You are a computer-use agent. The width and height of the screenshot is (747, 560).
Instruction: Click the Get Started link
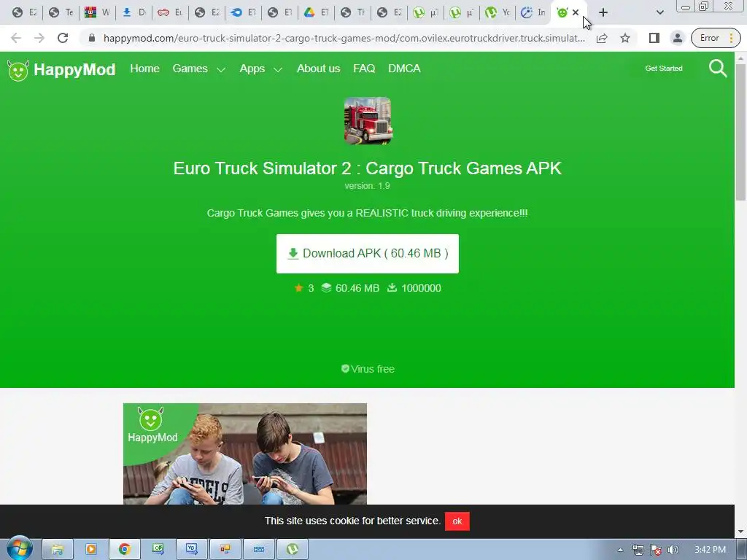pyautogui.click(x=664, y=69)
